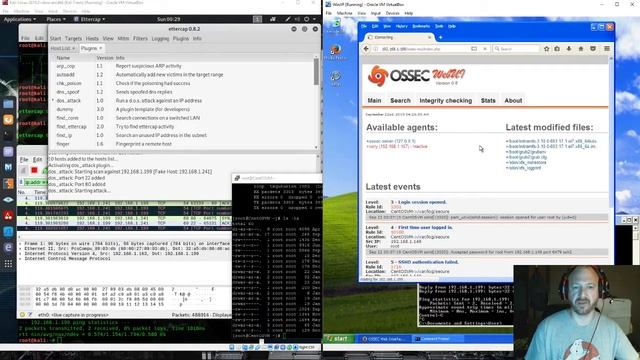Viewport: 640px width, 360px height.
Task: Bookmark page with star icon
Action: coord(547,49)
